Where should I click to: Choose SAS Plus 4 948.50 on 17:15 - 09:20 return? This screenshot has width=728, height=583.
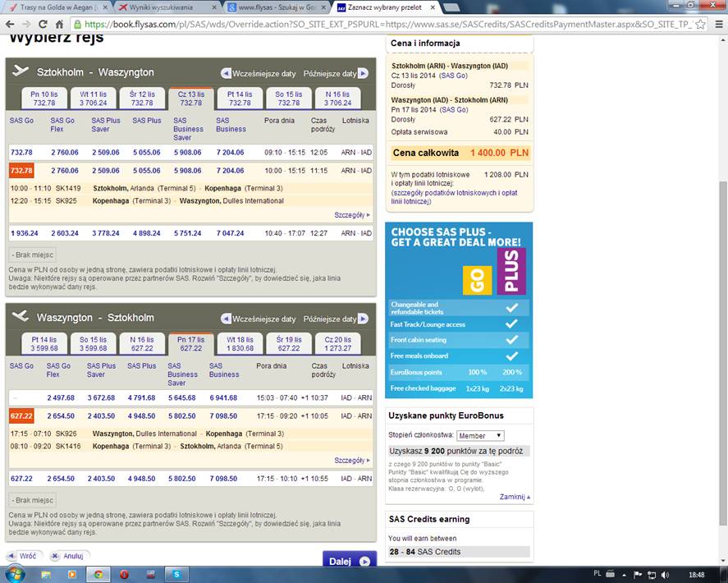point(142,415)
